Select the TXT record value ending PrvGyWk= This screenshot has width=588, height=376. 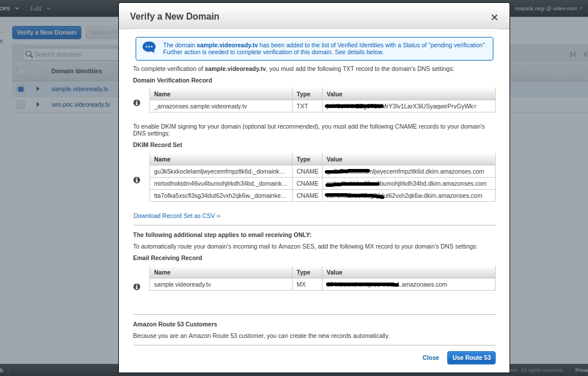[409, 106]
